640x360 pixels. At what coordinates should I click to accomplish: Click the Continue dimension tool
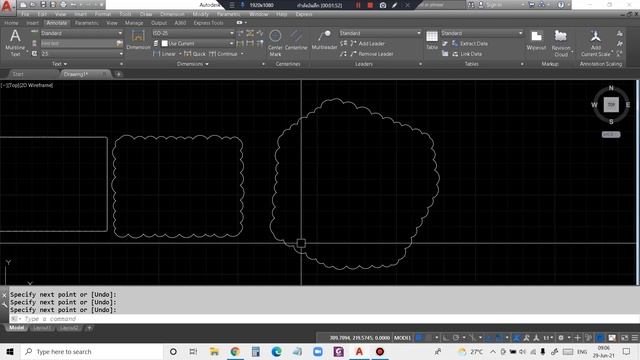[x=223, y=54]
